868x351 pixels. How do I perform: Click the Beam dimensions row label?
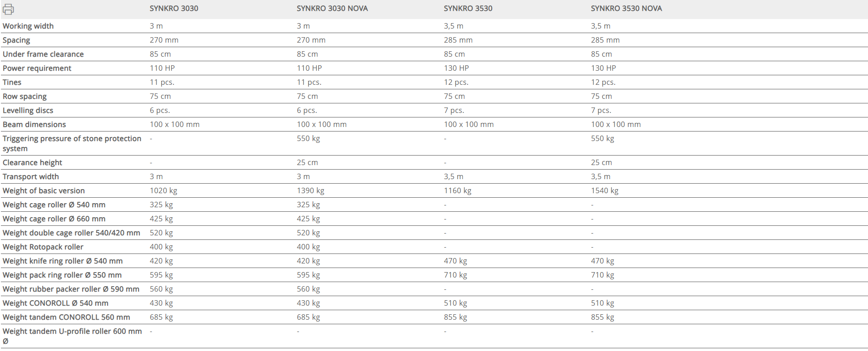pos(34,124)
